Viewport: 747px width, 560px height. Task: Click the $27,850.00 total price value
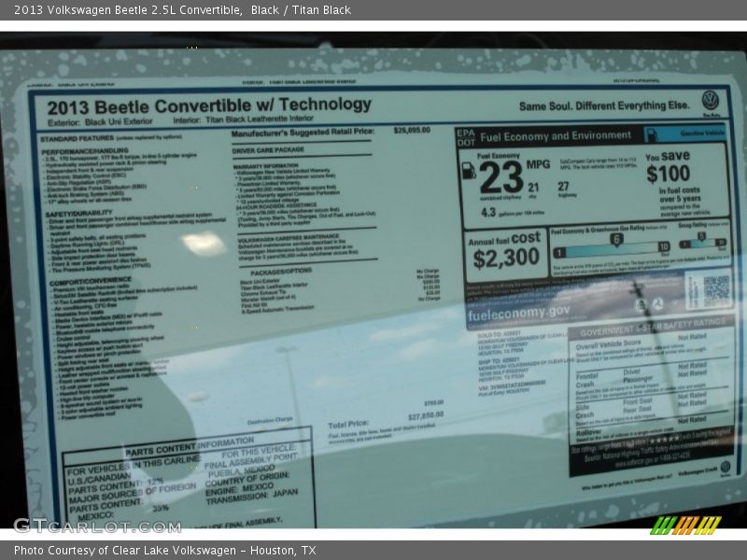[x=426, y=416]
